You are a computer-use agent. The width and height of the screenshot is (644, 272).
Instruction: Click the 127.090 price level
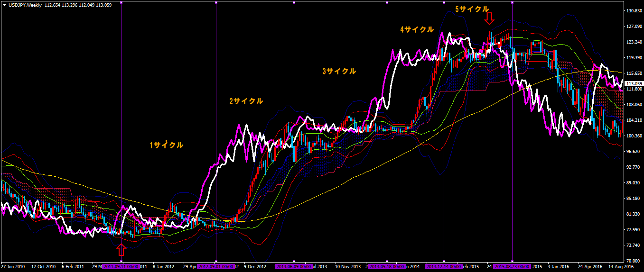click(x=633, y=27)
